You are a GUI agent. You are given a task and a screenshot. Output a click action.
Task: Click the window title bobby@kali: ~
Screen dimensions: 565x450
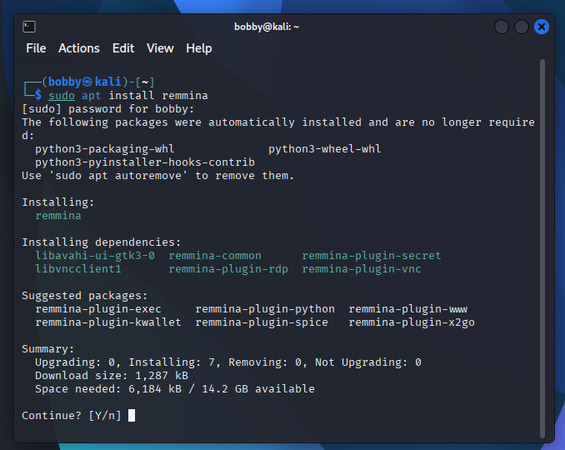pos(267,27)
